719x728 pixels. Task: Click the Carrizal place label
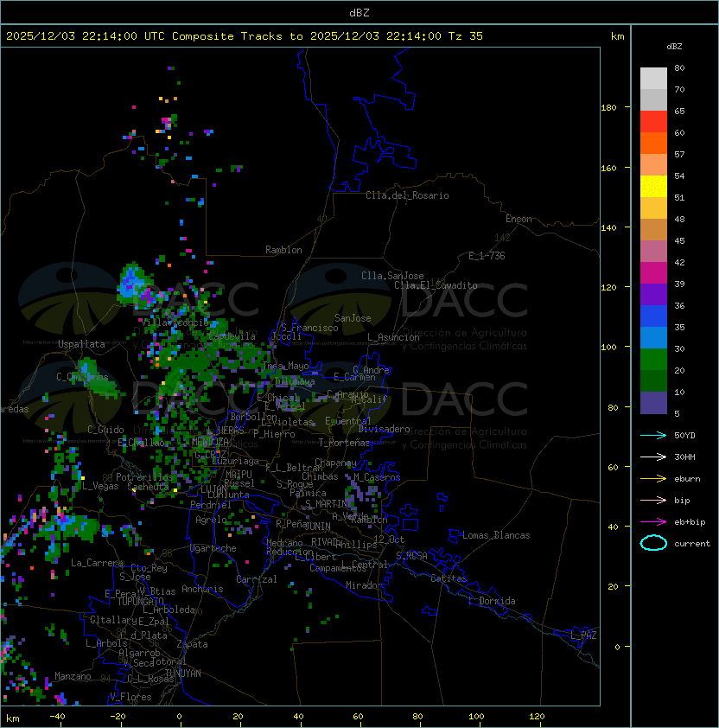[256, 579]
